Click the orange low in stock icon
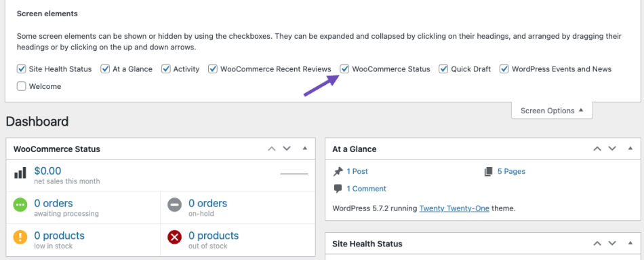The width and height of the screenshot is (644, 260). coord(20,237)
